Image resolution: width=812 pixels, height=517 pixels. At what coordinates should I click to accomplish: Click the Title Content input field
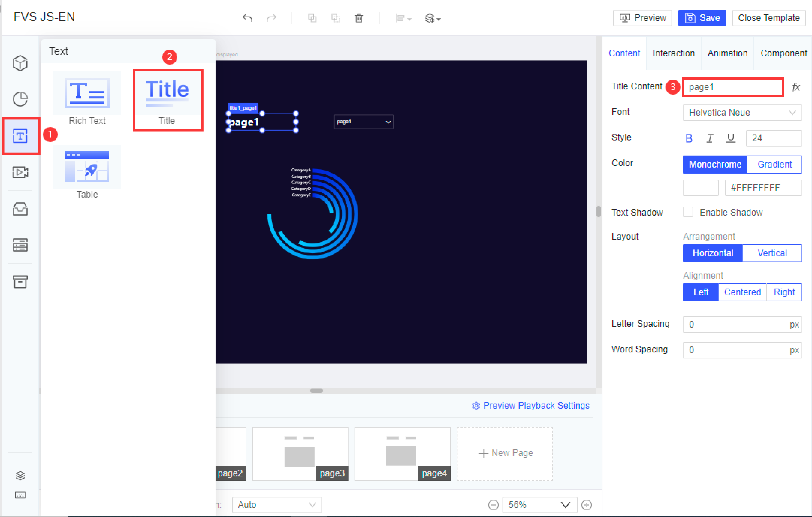click(x=733, y=87)
